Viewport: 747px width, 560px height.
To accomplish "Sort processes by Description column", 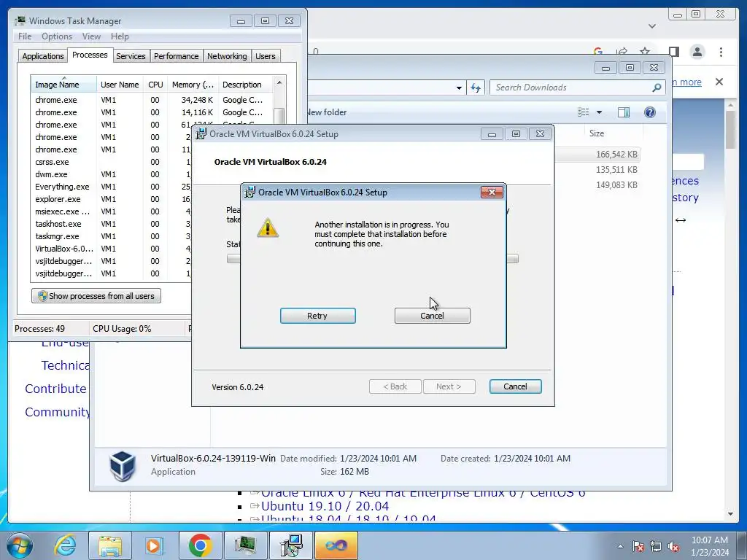I will (245, 85).
